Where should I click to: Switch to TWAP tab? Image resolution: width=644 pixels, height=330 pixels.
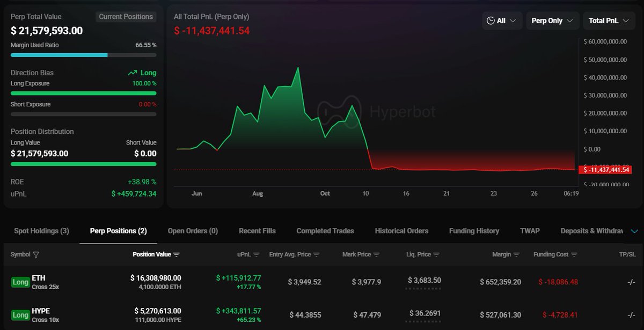click(530, 231)
